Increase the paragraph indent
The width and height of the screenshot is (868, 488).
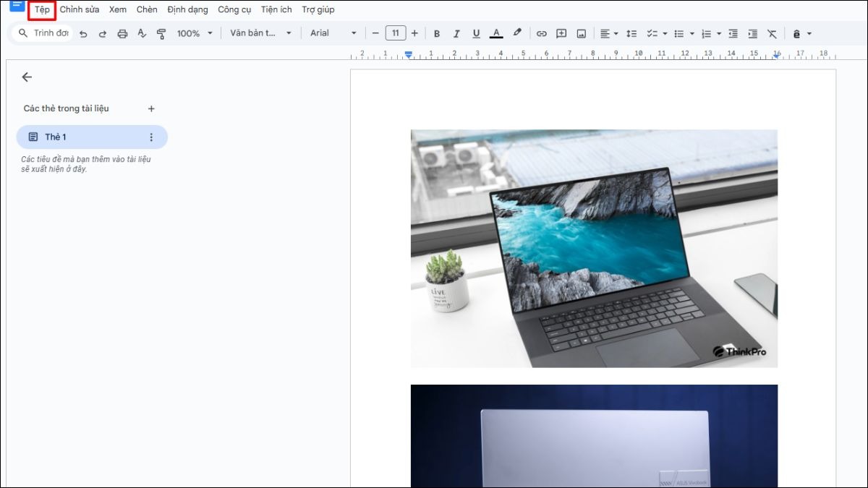point(753,33)
